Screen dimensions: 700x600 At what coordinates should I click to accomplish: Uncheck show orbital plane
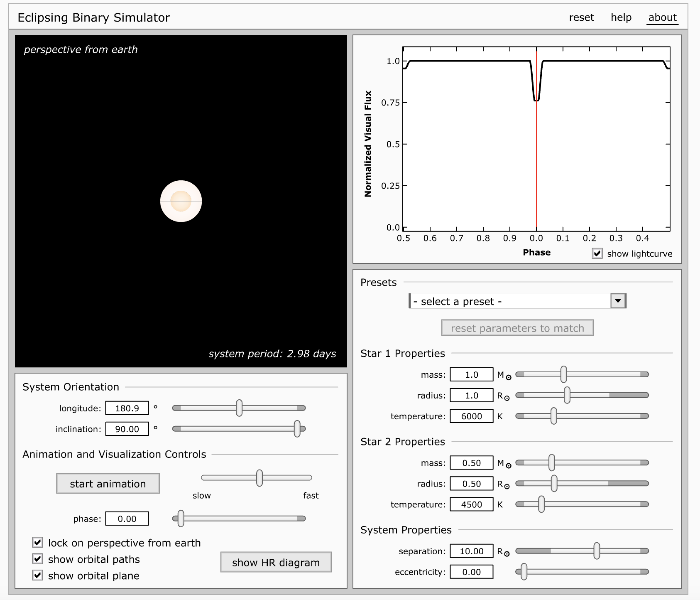(38, 575)
